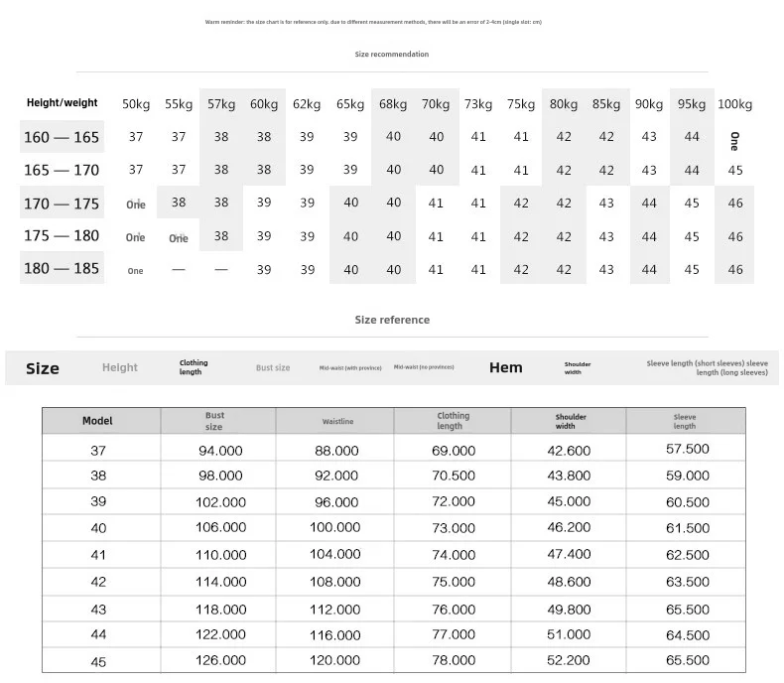Select the 70kg column header

click(436, 104)
